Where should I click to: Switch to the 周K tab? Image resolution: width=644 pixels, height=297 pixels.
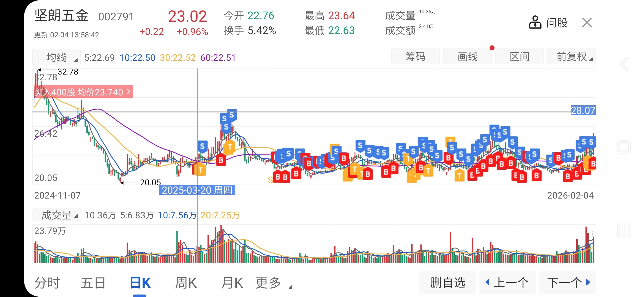click(186, 283)
